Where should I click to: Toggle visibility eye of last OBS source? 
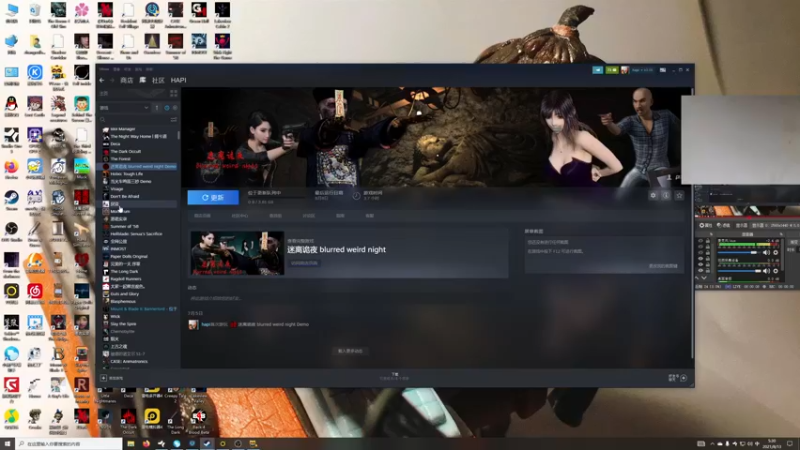[700, 270]
